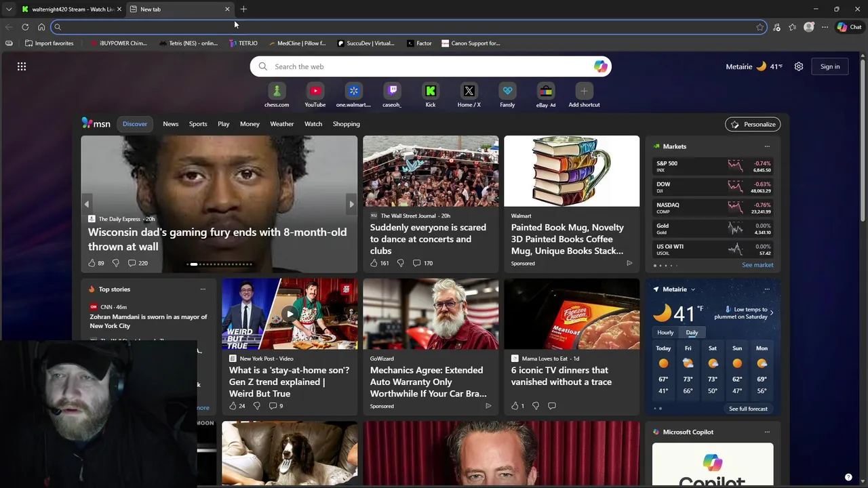Switch to the Sports tab
The width and height of the screenshot is (868, 488).
tap(198, 124)
